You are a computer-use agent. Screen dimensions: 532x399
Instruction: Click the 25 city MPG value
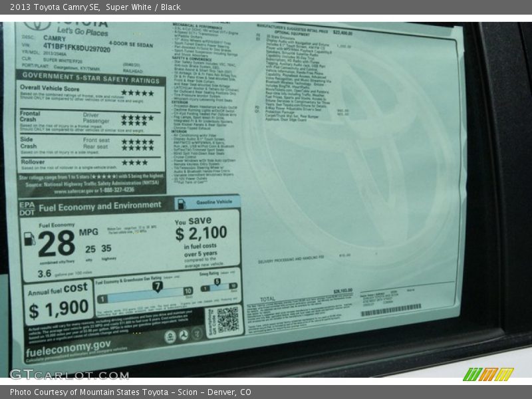(90, 249)
